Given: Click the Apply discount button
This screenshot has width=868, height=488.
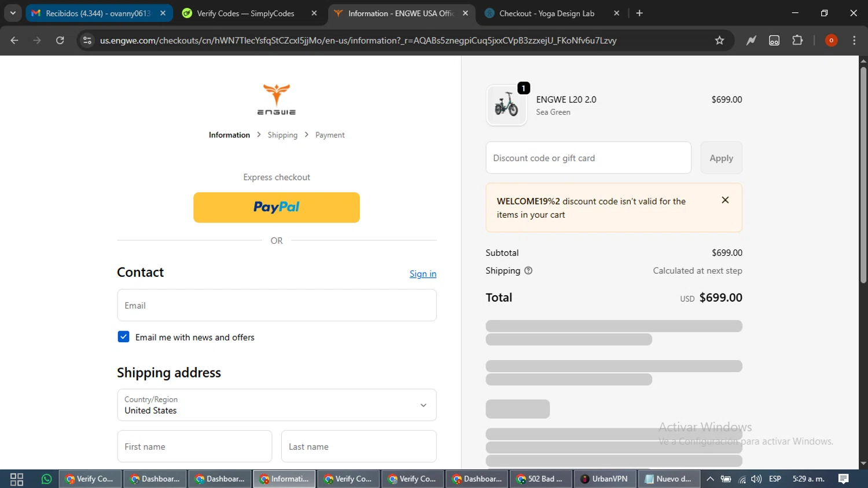Looking at the screenshot, I should click(721, 158).
